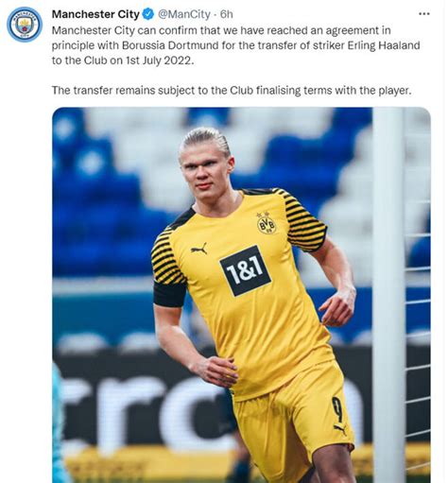Screen dimensions: 448x483
Task: Click the Puma logo on the shorts
Action: [x=341, y=429]
